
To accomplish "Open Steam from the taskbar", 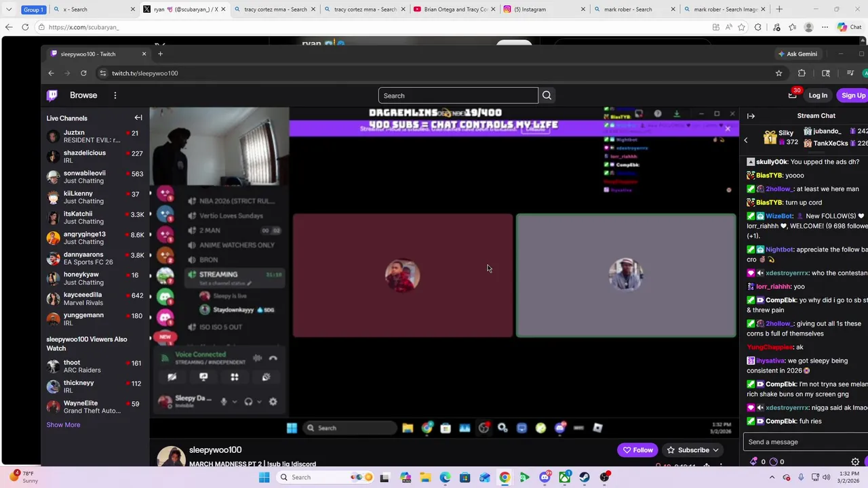I will [x=584, y=477].
